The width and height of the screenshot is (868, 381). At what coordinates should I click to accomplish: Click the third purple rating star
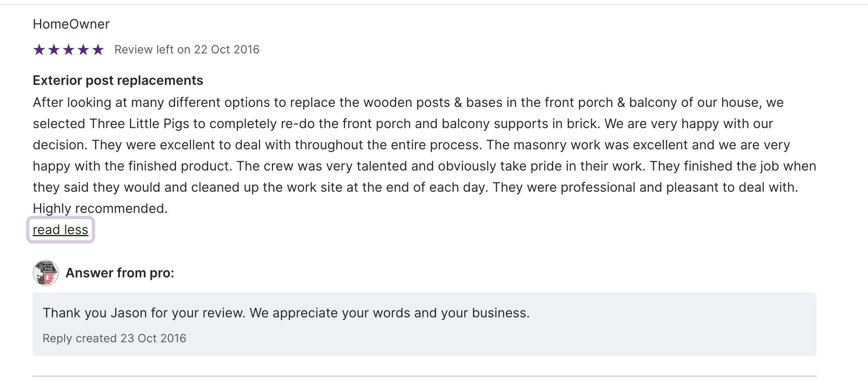point(69,50)
